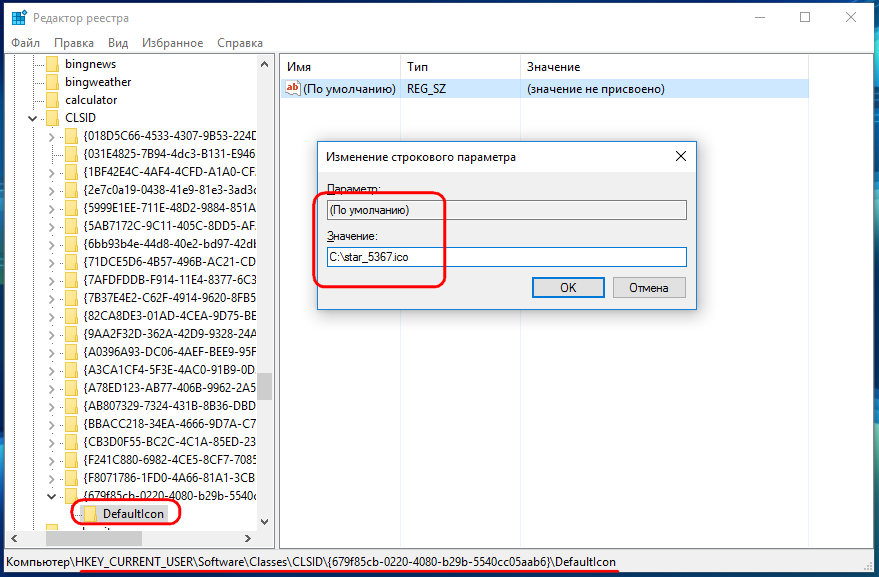Click the disabled Параметр field (По умолчанию)
The image size is (879, 577).
pyautogui.click(x=507, y=210)
